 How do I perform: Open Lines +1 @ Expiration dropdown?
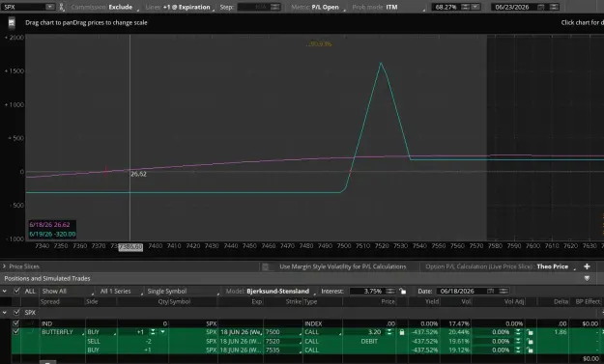(180, 7)
